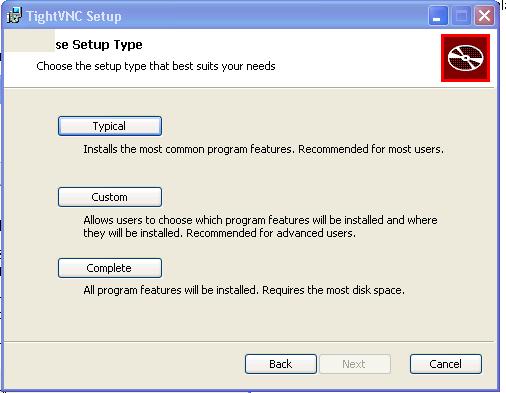Click the 'Installs the most common program features' description
506x393 pixels.
click(263, 149)
